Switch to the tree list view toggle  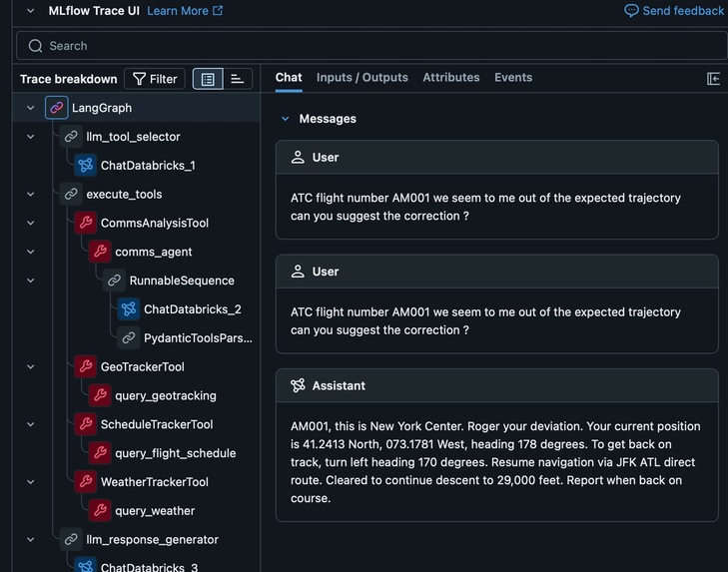click(208, 79)
